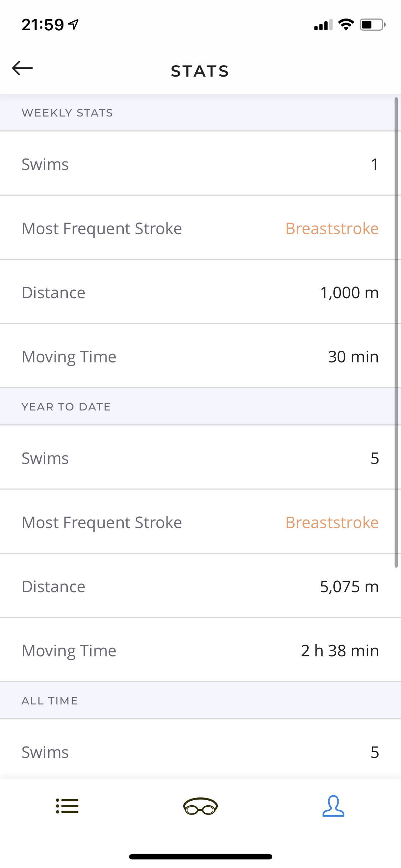Tap the battery indicator icon
401x868 pixels.
click(x=372, y=25)
